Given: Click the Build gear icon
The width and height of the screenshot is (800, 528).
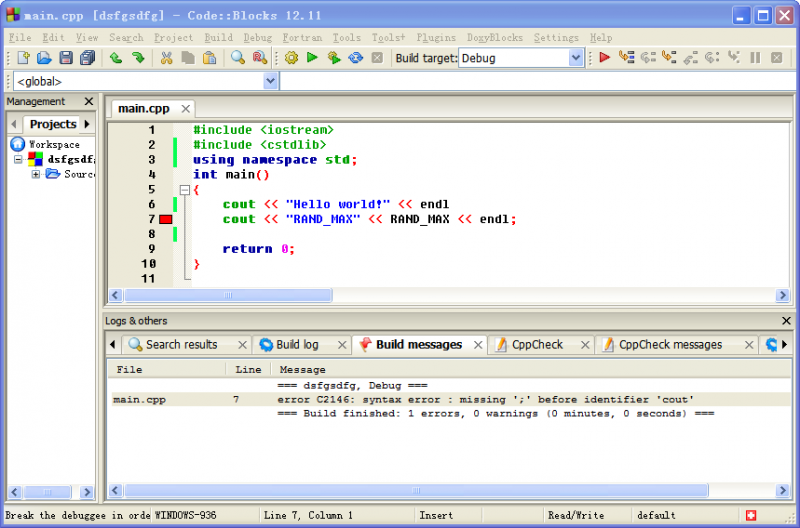Looking at the screenshot, I should click(291, 58).
